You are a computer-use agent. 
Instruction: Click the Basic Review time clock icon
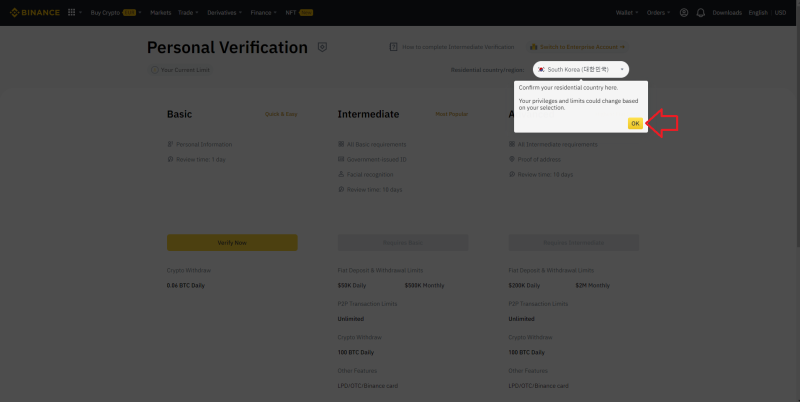[x=170, y=159]
